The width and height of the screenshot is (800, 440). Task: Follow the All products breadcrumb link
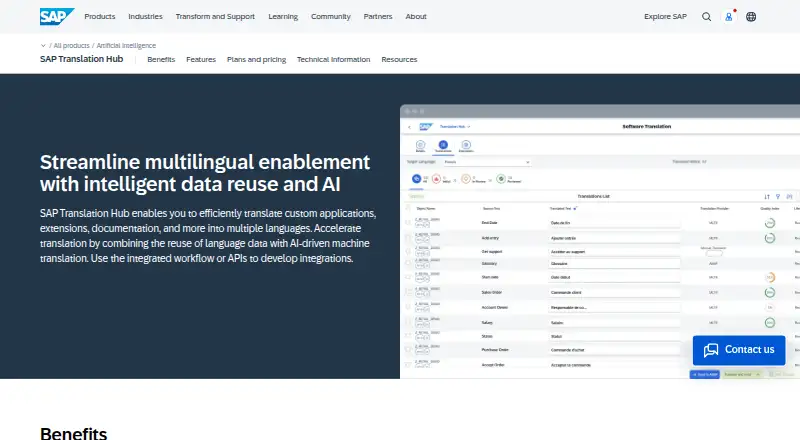tap(71, 45)
